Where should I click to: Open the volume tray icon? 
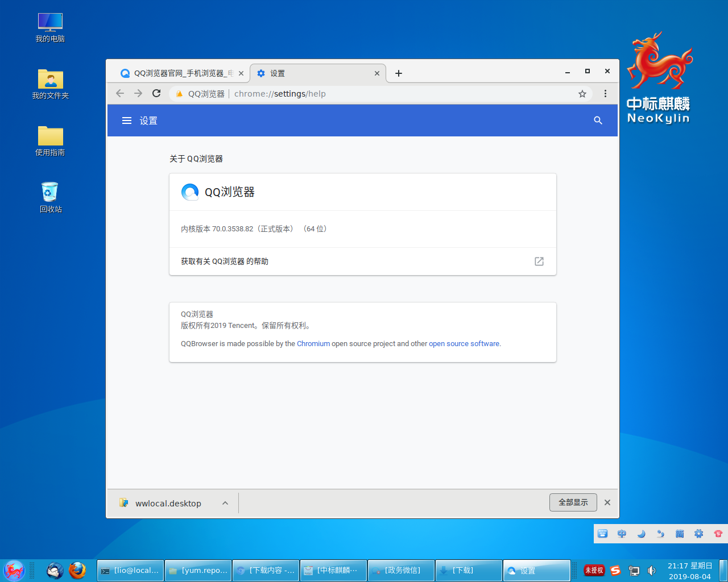(652, 570)
